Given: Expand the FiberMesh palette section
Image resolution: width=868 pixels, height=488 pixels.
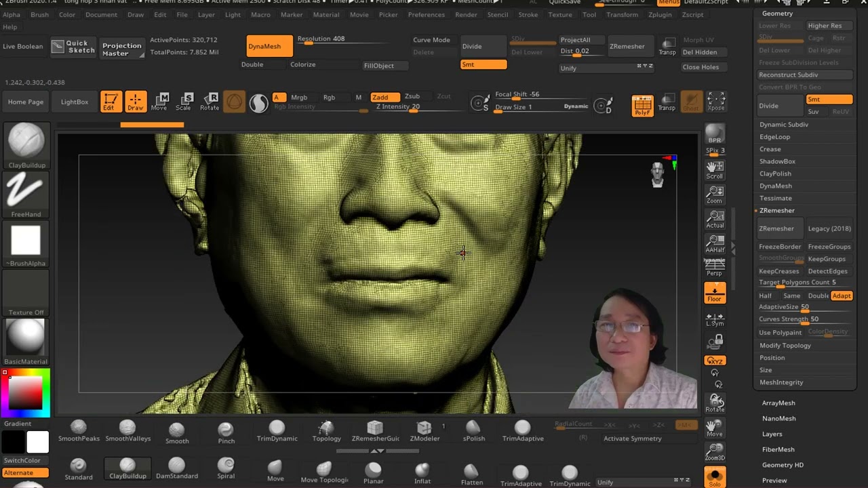Looking at the screenshot, I should point(778,449).
